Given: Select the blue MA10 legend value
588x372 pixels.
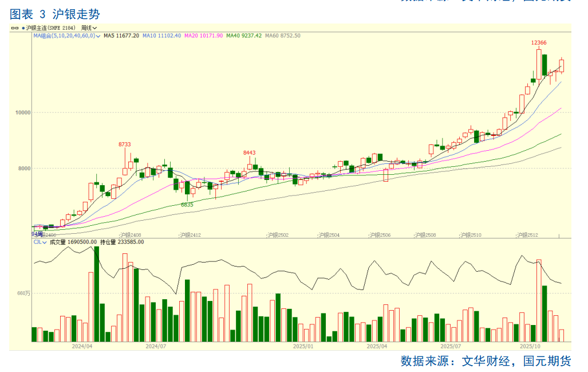Looking at the screenshot, I should pos(161,36).
